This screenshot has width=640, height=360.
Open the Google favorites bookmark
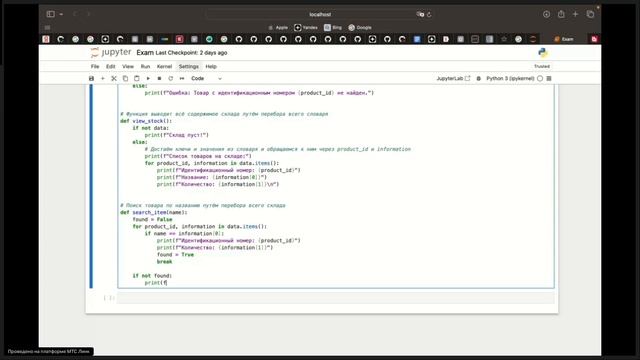pos(360,28)
